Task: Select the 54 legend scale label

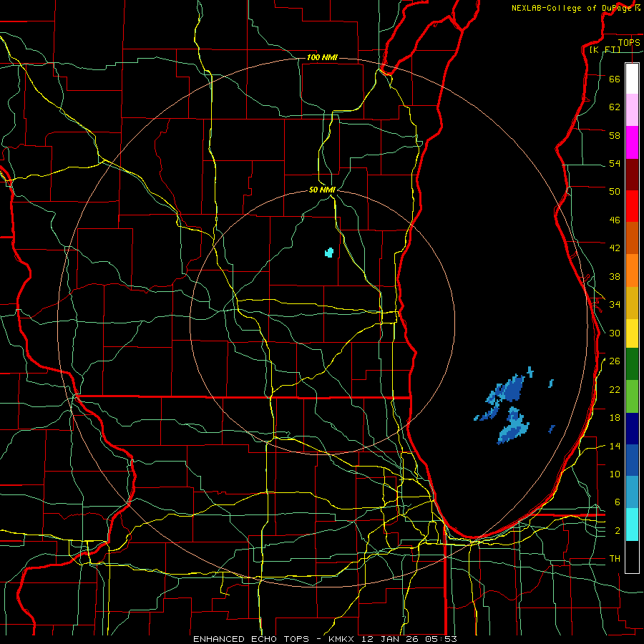Action: [615, 163]
